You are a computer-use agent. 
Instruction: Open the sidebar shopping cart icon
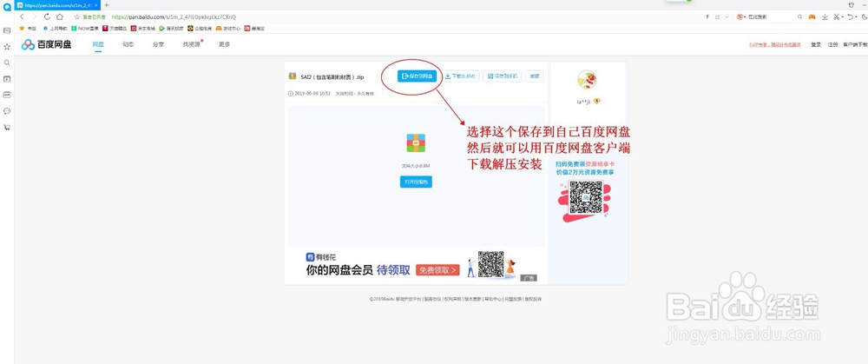point(7,127)
